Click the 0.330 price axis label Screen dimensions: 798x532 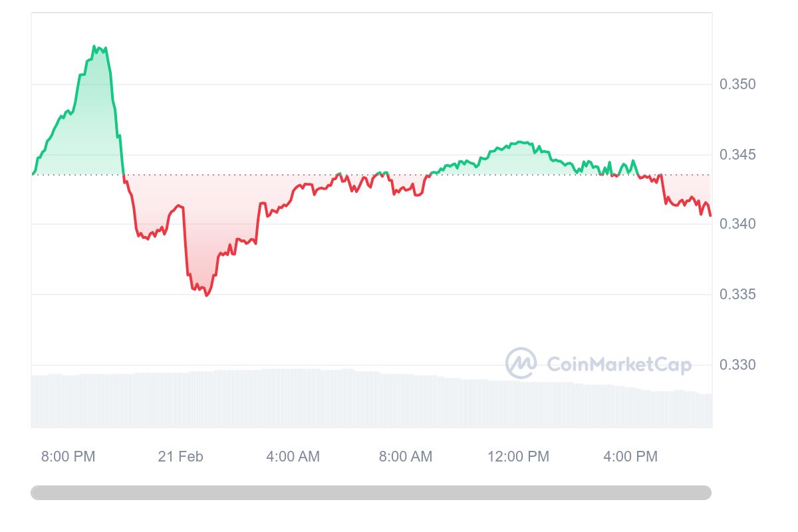click(737, 365)
